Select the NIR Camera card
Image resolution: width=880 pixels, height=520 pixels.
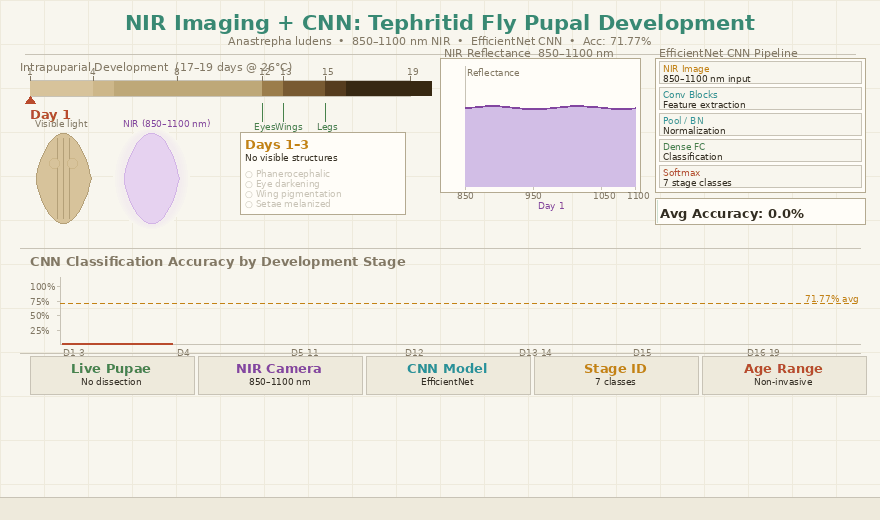click(280, 375)
